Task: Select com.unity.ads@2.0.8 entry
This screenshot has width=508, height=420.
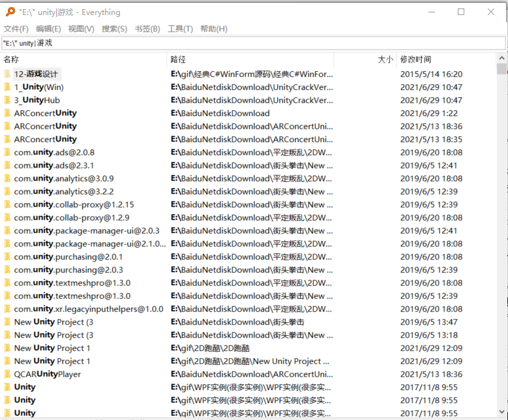Action: click(54, 153)
